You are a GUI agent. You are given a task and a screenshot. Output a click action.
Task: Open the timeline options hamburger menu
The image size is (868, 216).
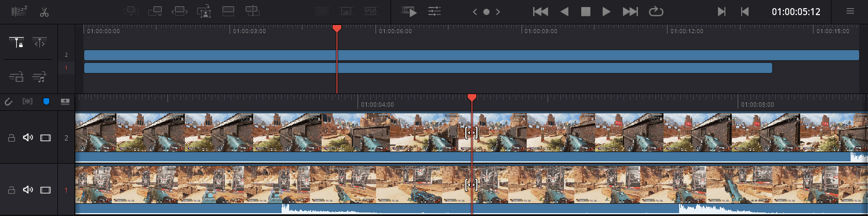point(851,11)
